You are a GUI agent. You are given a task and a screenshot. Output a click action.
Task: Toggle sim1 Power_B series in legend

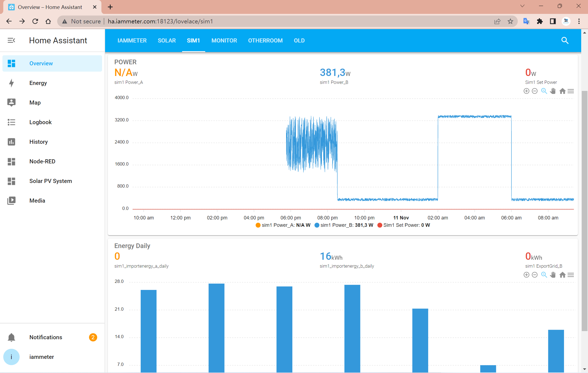click(344, 225)
